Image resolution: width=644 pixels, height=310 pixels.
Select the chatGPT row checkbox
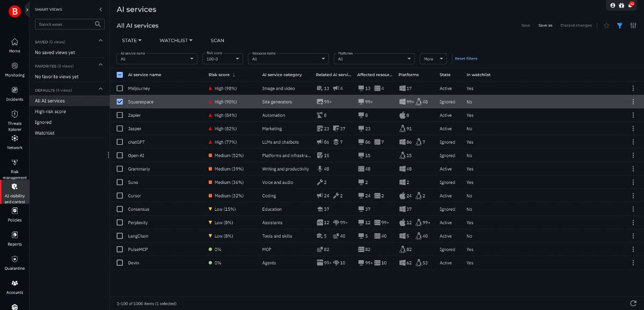[x=120, y=142]
